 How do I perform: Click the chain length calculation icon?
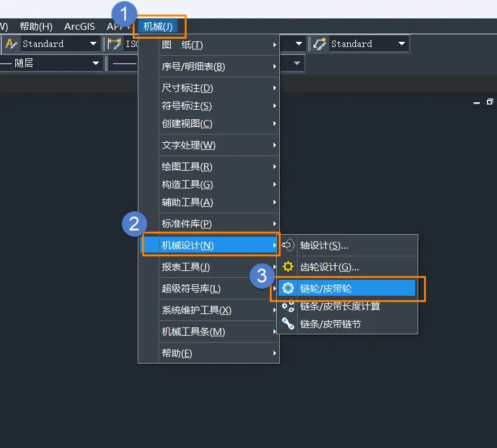coord(288,306)
